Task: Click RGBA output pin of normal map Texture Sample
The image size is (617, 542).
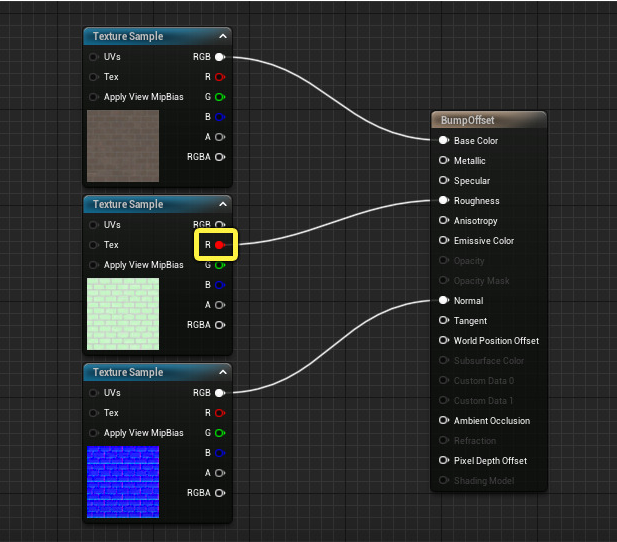Action: [220, 493]
